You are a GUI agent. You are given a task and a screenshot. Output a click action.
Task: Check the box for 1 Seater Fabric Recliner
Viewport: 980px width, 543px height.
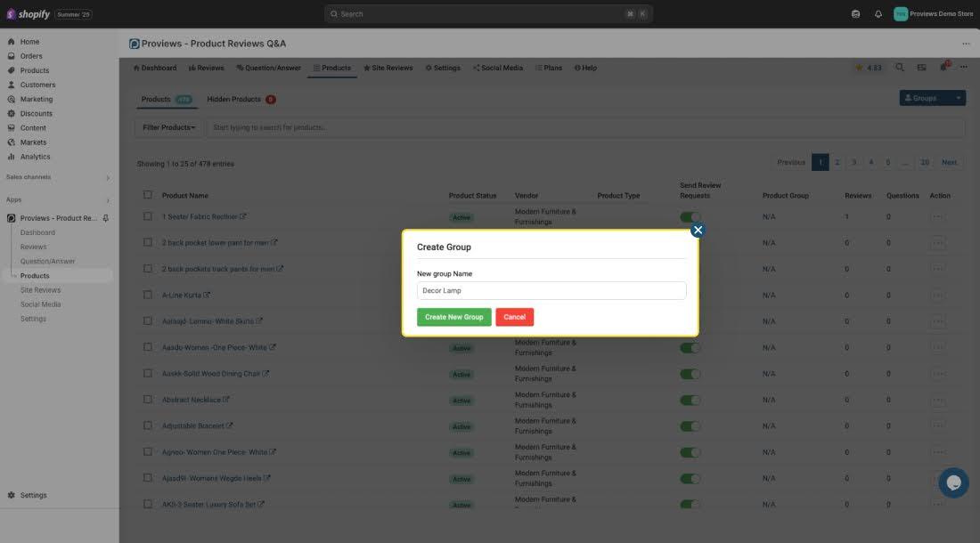148,216
